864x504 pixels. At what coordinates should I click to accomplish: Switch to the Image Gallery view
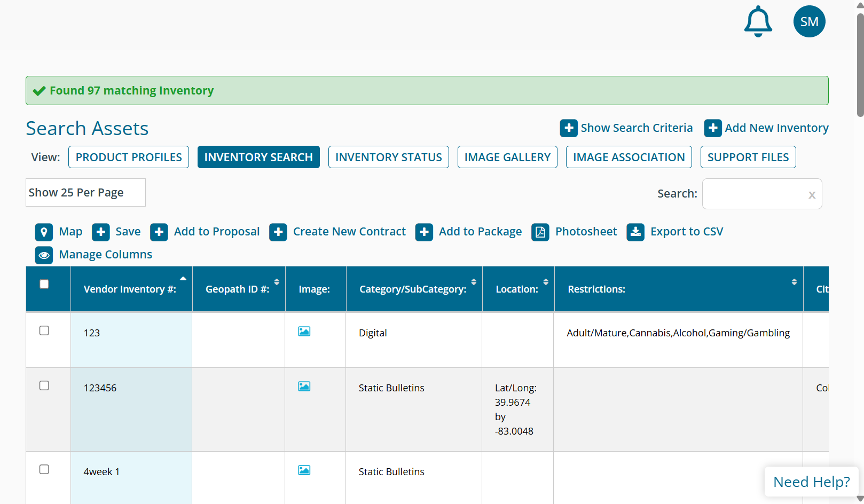[x=507, y=157]
